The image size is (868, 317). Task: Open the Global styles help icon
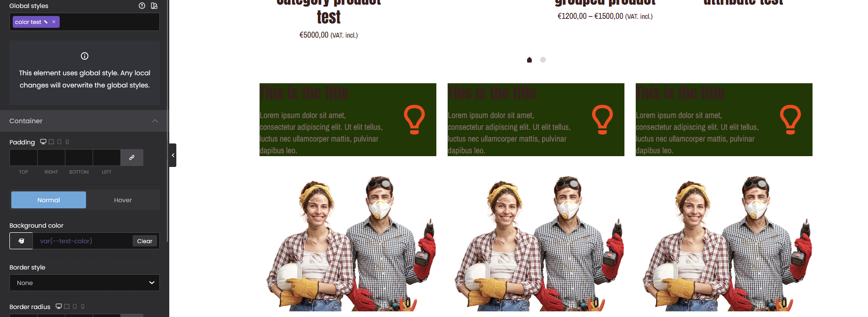[142, 6]
